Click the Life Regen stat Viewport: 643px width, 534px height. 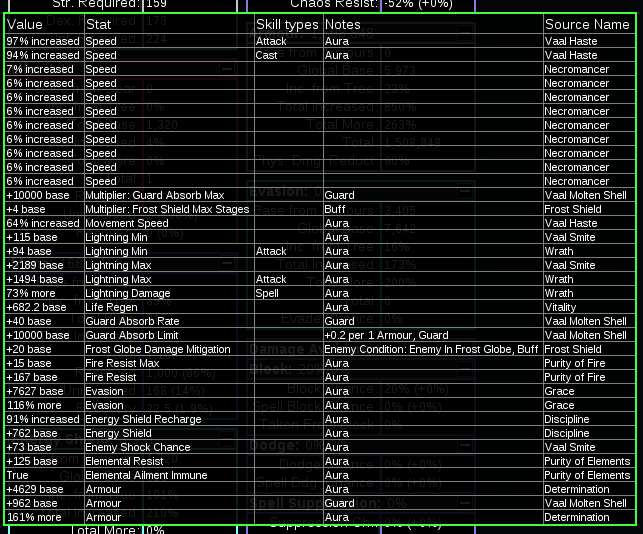point(111,307)
